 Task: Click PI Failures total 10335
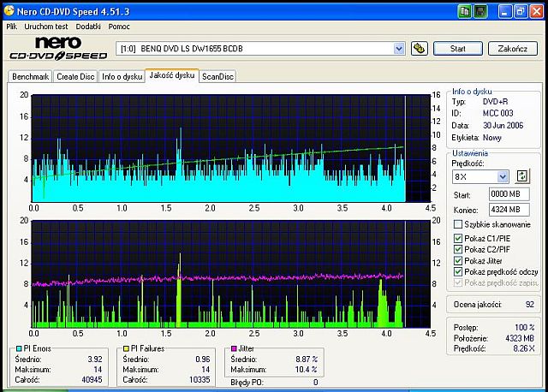[x=200, y=379]
